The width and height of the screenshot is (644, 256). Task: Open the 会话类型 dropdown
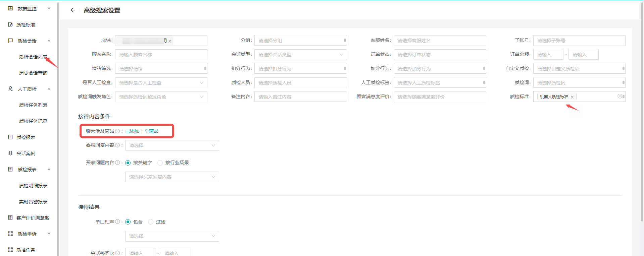point(301,55)
